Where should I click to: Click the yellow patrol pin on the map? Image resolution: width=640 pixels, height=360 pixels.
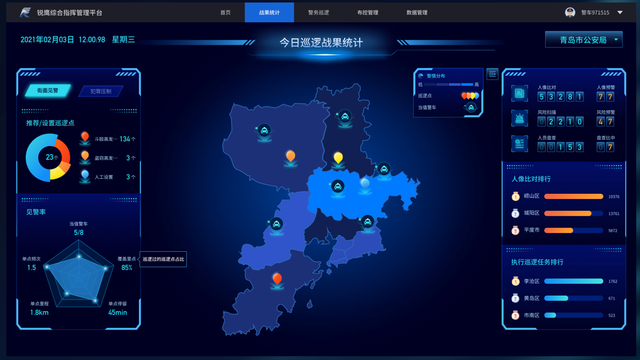pyautogui.click(x=338, y=159)
